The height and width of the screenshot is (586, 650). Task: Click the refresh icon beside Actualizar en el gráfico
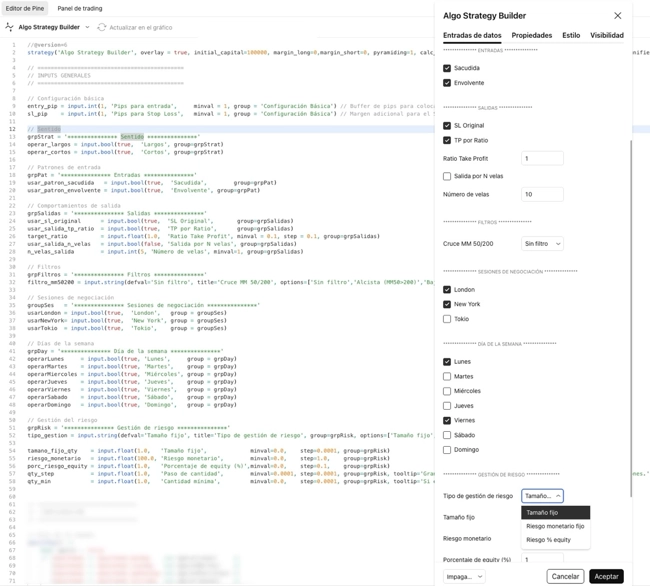point(102,27)
